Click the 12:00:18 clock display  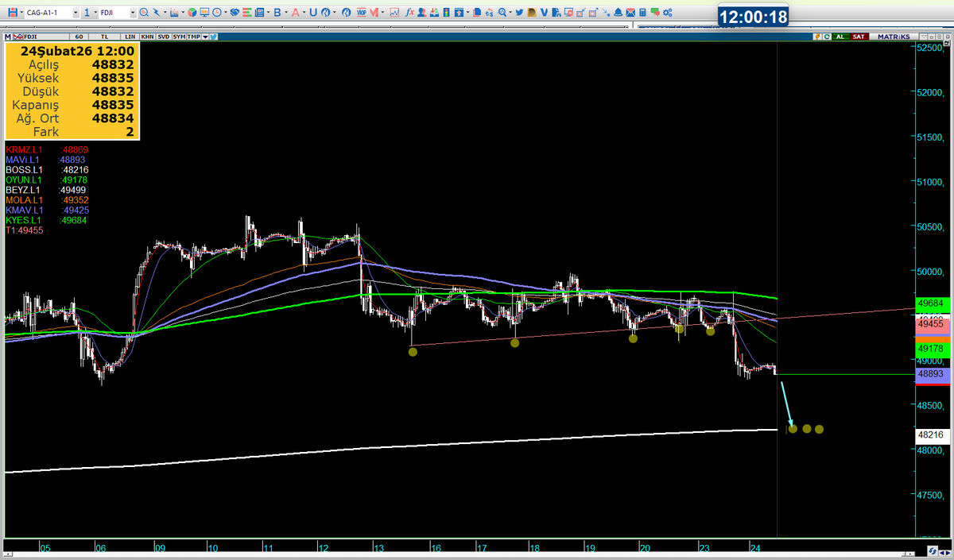tap(753, 17)
